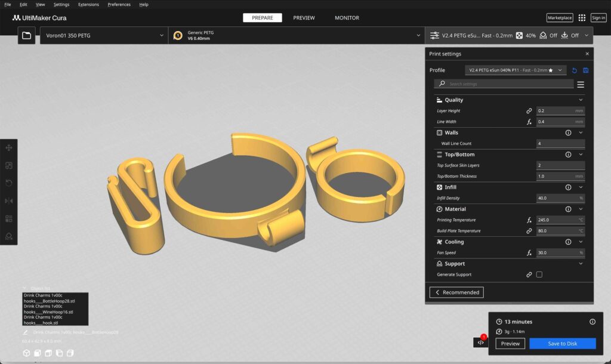
Task: Collapse the Quality section
Action: (581, 100)
